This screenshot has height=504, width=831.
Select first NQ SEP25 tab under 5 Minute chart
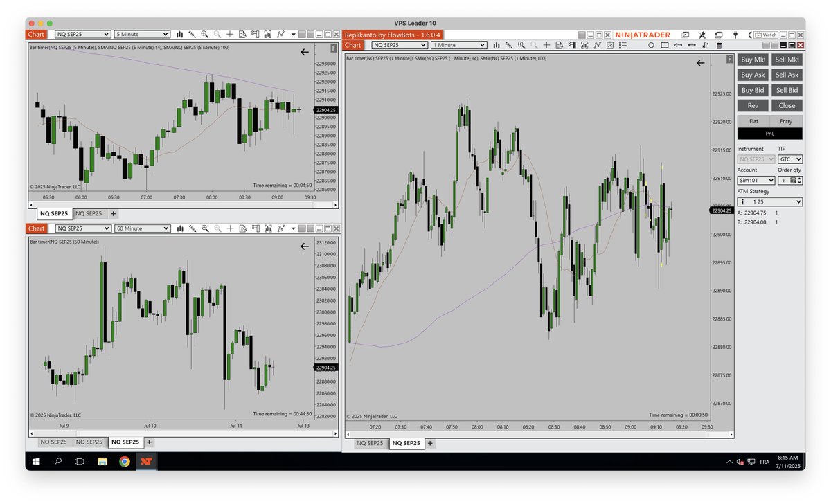pyautogui.click(x=54, y=213)
